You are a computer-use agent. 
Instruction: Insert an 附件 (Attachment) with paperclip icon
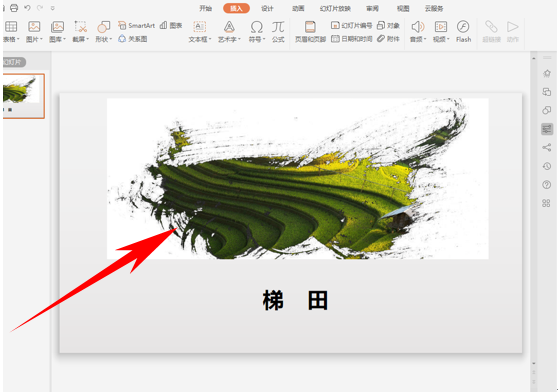pos(388,39)
